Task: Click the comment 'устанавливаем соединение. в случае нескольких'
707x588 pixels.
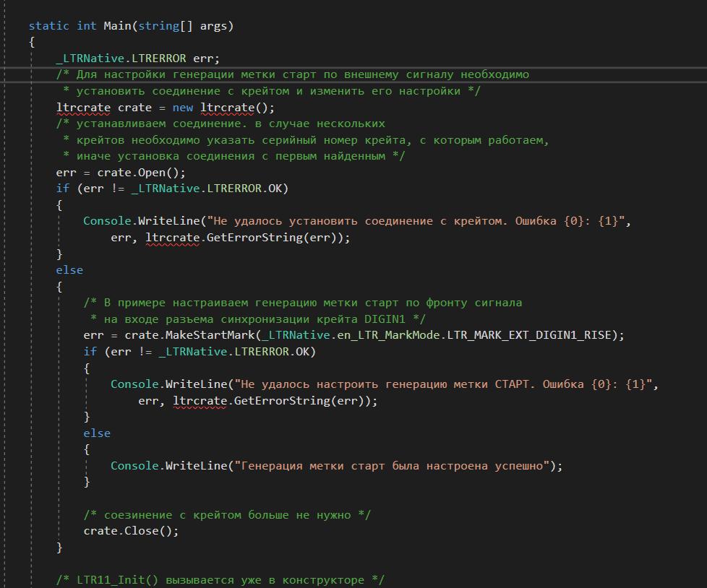Action: pos(220,124)
